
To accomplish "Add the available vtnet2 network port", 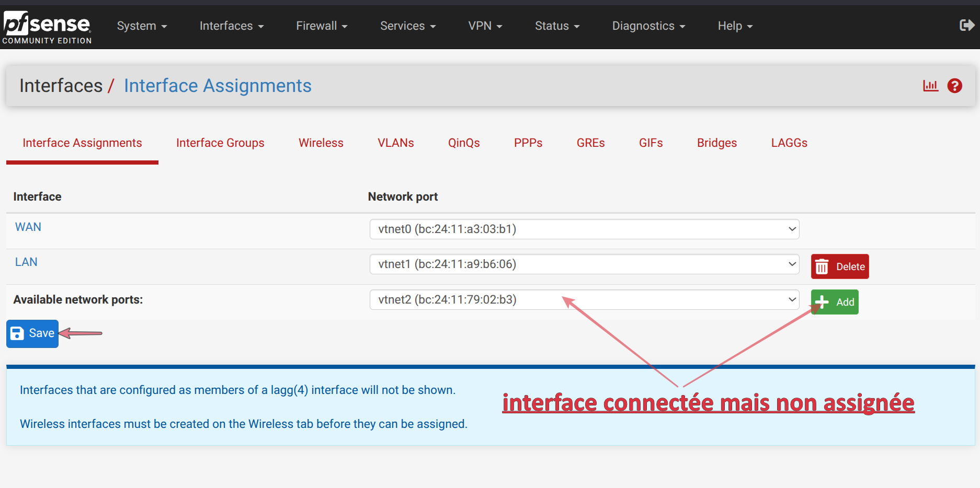I will pyautogui.click(x=834, y=302).
